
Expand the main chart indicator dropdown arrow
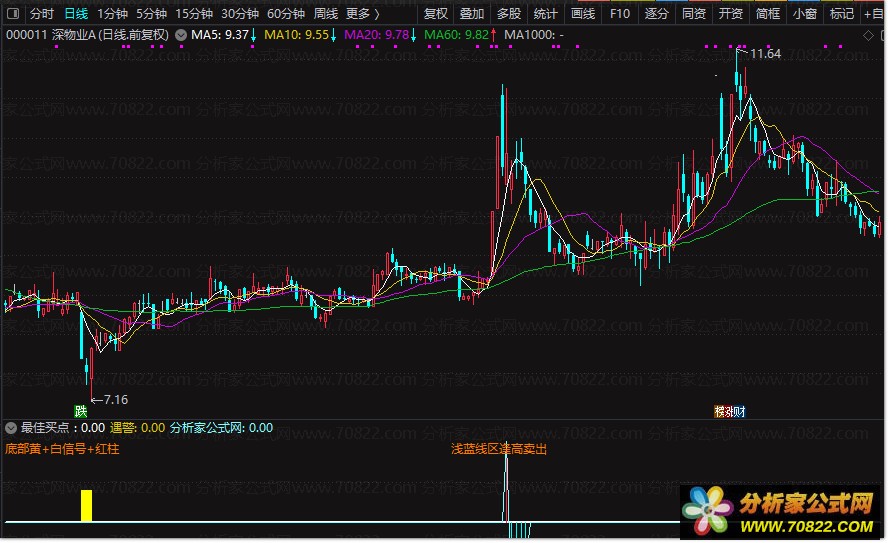coord(181,35)
